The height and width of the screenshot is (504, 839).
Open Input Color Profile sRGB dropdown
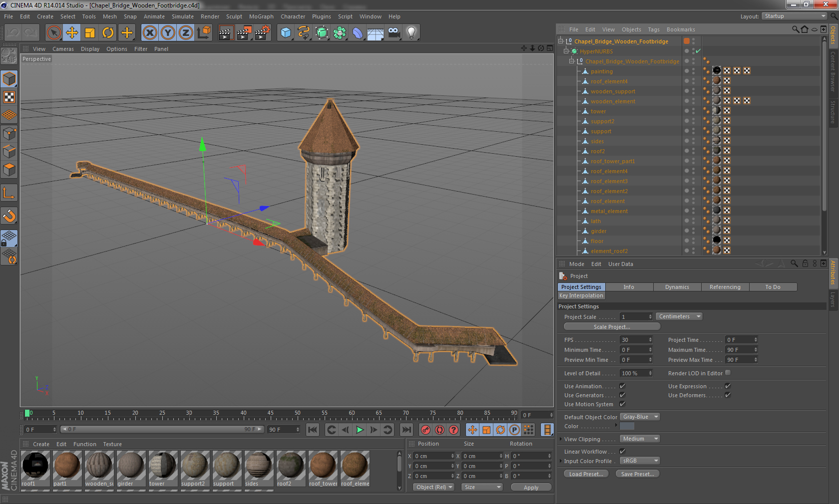(x=640, y=461)
